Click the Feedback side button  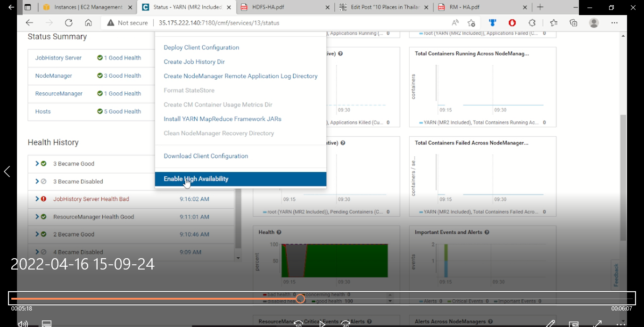[616, 275]
